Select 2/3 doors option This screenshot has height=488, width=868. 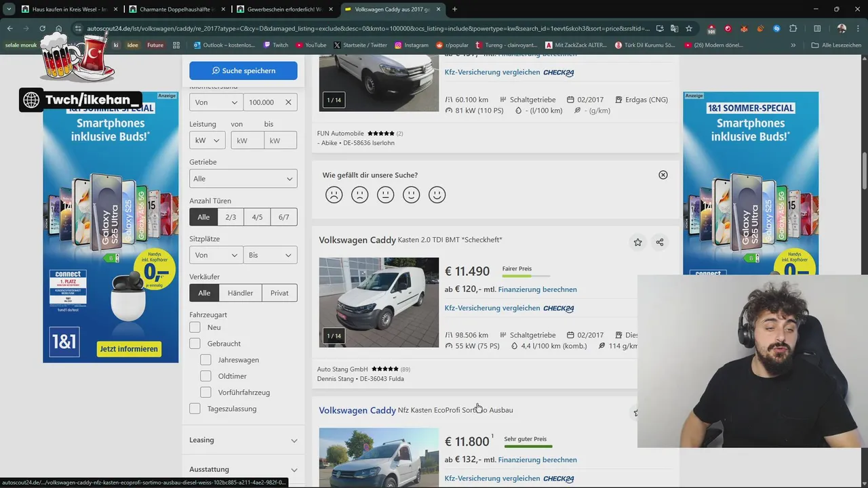tap(231, 217)
